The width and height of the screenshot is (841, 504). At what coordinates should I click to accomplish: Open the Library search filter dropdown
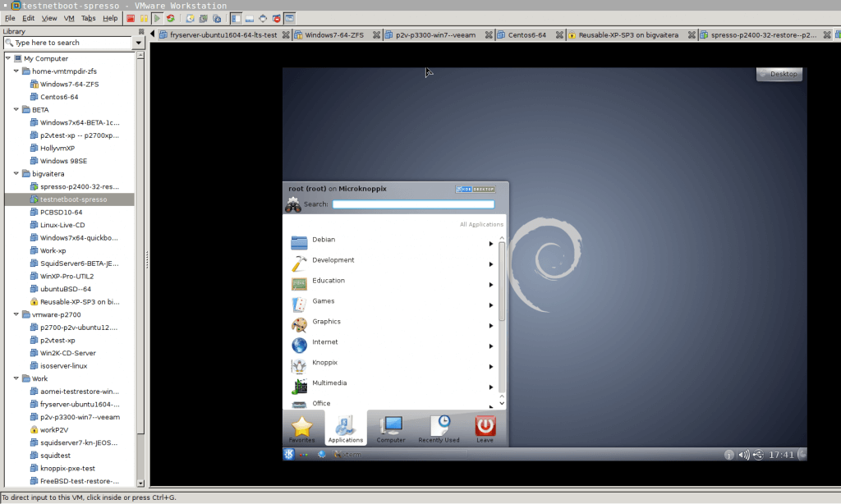tap(138, 43)
